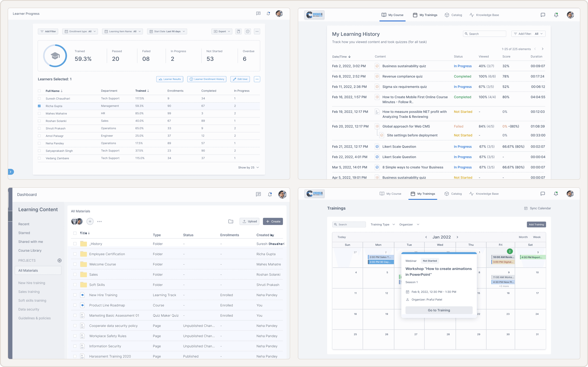
Task: Switch to Catalog tab in Learning History panel
Action: coord(453,15)
